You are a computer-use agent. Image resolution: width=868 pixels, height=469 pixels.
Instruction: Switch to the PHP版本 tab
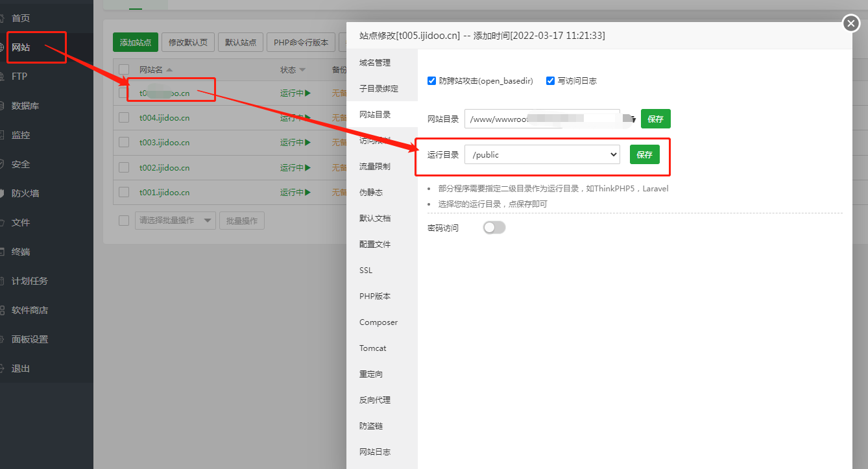coord(382,296)
